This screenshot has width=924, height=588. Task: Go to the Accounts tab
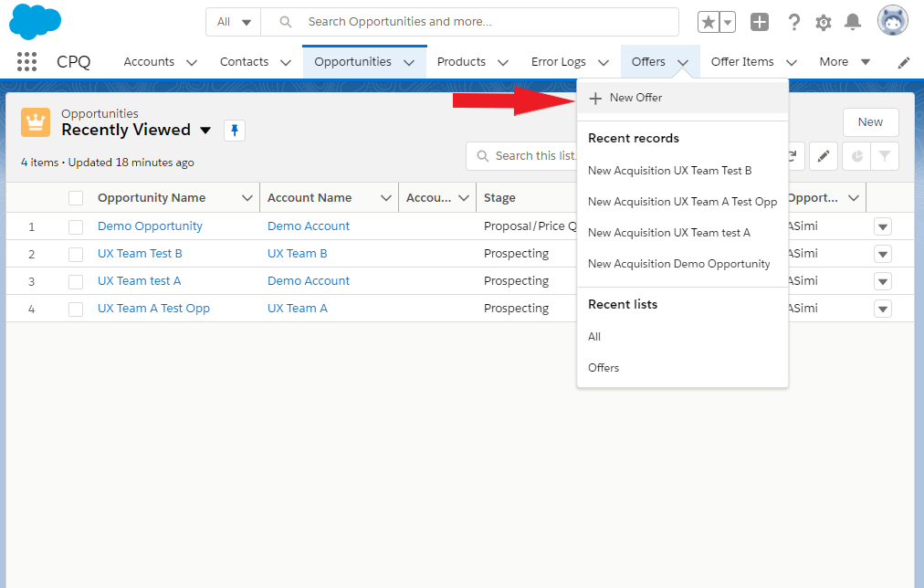point(149,62)
